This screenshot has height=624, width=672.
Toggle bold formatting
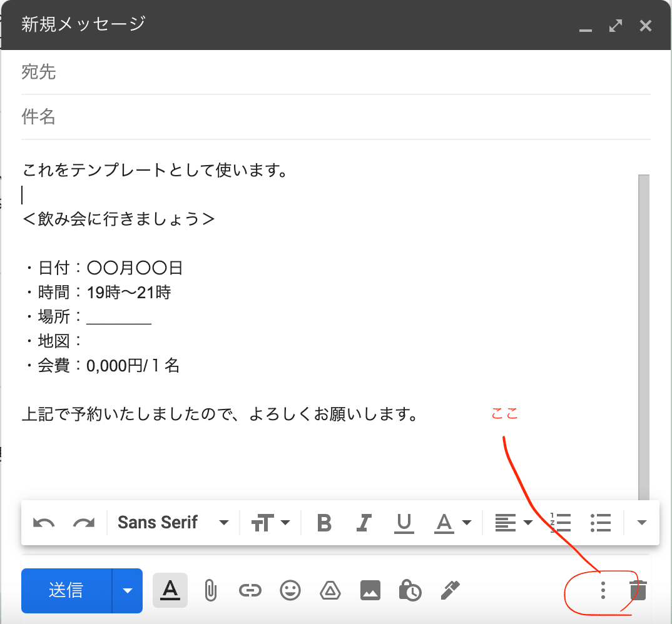click(x=324, y=523)
